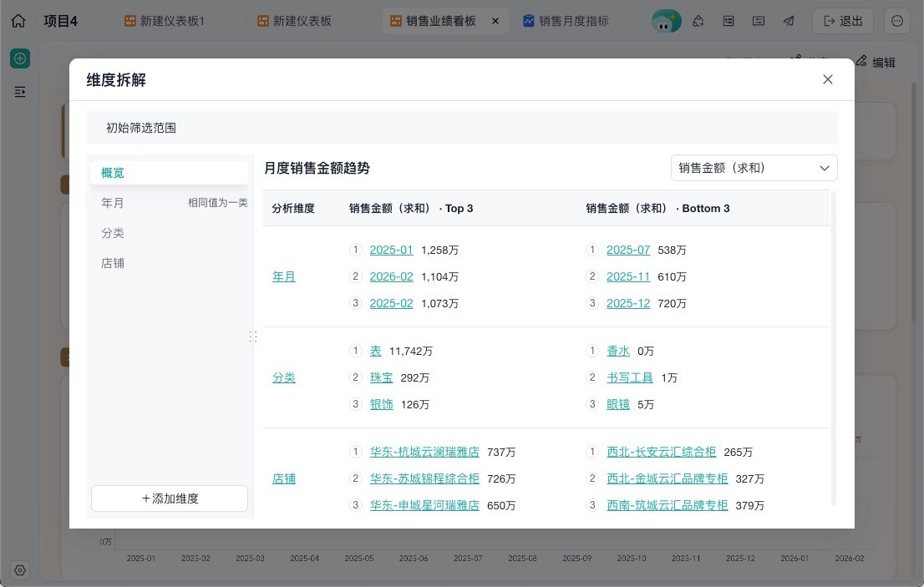Image resolution: width=924 pixels, height=587 pixels.
Task: Open the 西北-长安云汇综合柜 store link
Action: [661, 453]
